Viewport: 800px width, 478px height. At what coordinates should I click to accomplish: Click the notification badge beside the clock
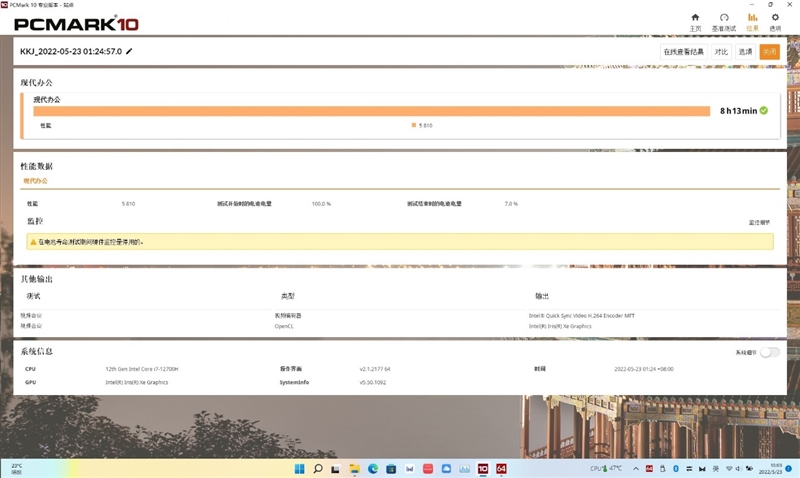(789, 469)
